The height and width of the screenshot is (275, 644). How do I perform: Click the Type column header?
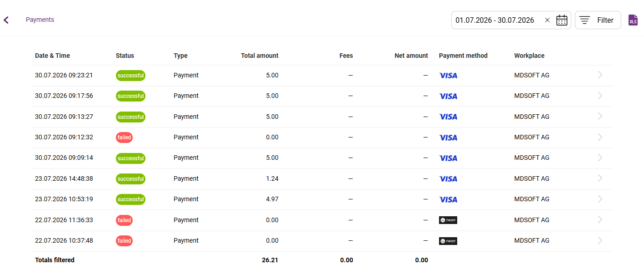coord(180,56)
